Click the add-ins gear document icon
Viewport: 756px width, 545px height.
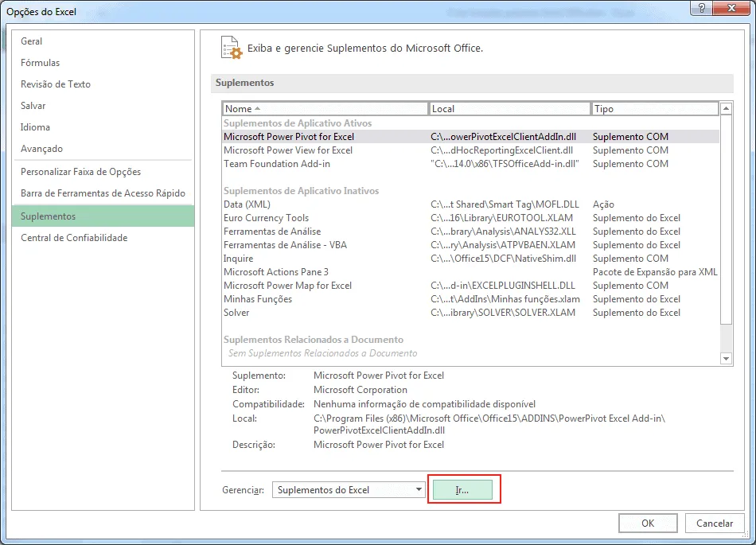tap(231, 48)
